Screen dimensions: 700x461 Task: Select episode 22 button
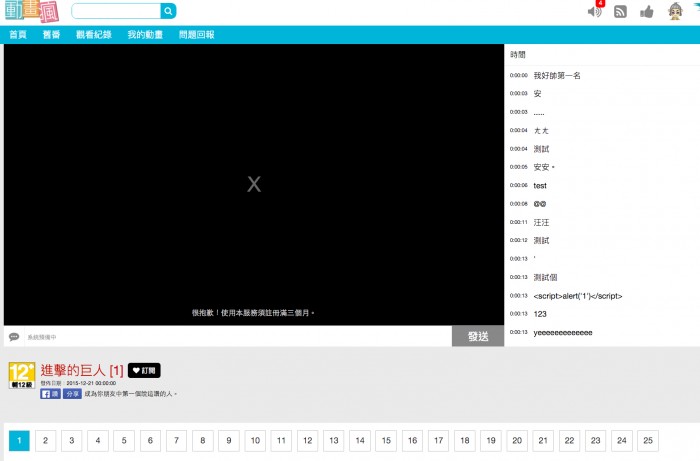(x=570, y=441)
